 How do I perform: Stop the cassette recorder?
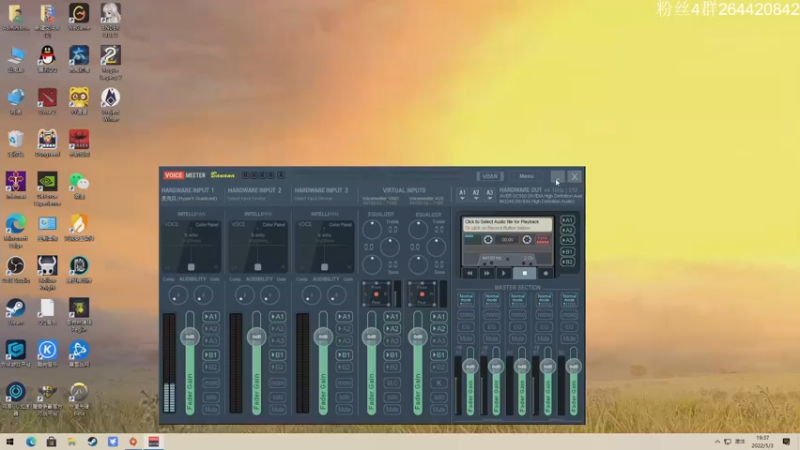pyautogui.click(x=524, y=273)
